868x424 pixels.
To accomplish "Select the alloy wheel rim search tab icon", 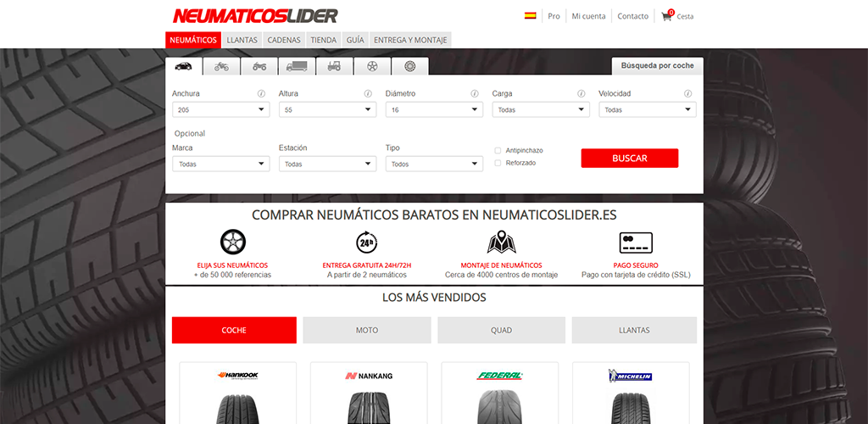I will 371,66.
